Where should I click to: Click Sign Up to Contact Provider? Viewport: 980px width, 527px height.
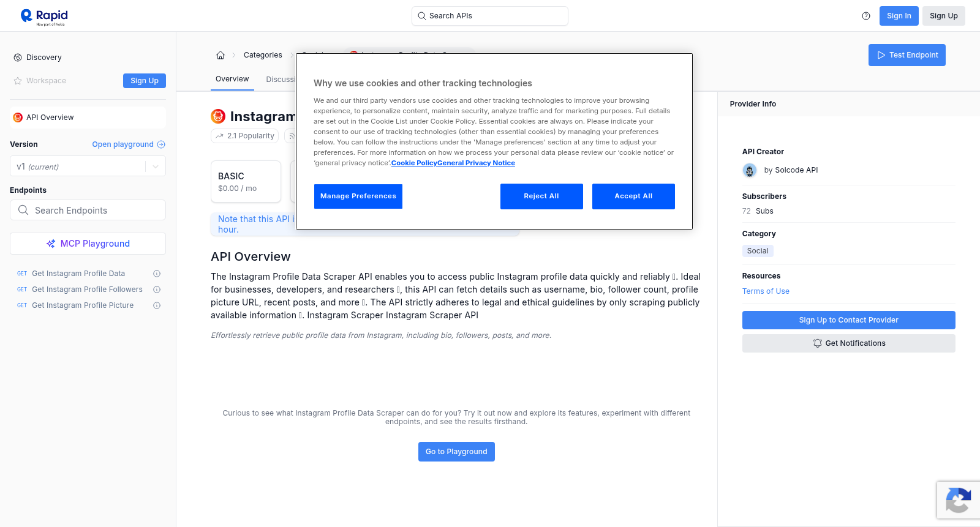(848, 320)
